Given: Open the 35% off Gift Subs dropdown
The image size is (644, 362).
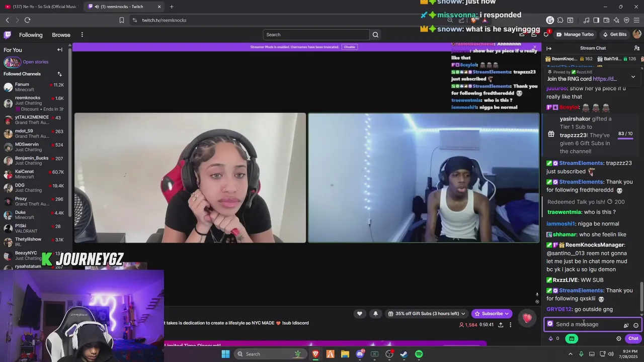Looking at the screenshot, I should click(426, 314).
